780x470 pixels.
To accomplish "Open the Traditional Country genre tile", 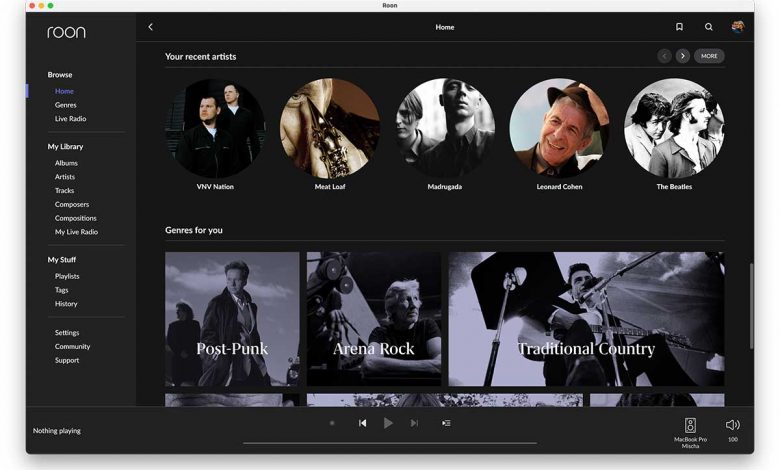I will (586, 319).
